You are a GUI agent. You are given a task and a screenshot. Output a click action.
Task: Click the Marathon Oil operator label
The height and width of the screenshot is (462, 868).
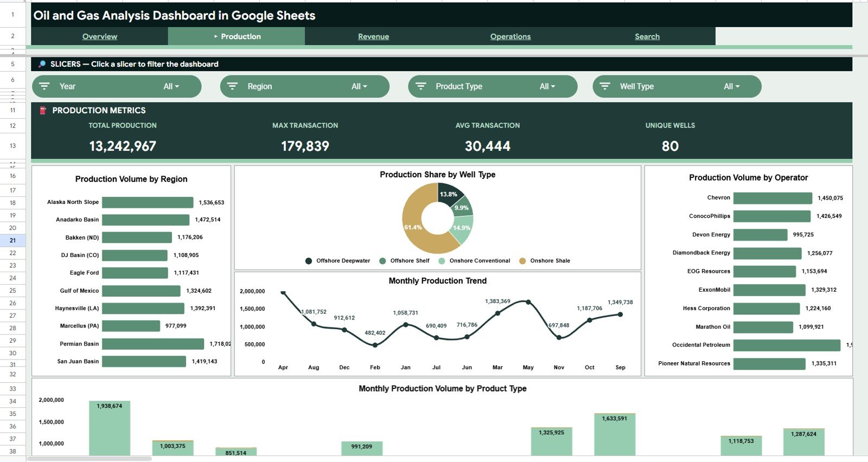pyautogui.click(x=713, y=327)
